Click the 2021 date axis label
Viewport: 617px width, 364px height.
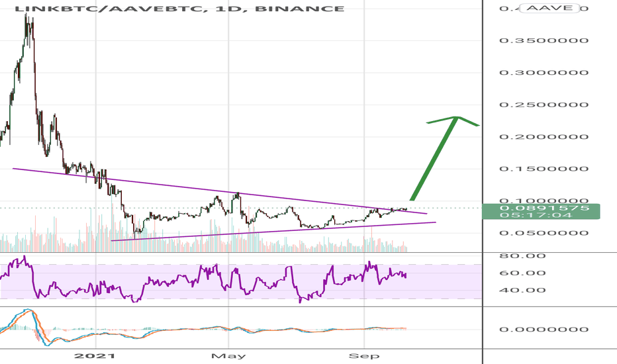click(x=95, y=356)
